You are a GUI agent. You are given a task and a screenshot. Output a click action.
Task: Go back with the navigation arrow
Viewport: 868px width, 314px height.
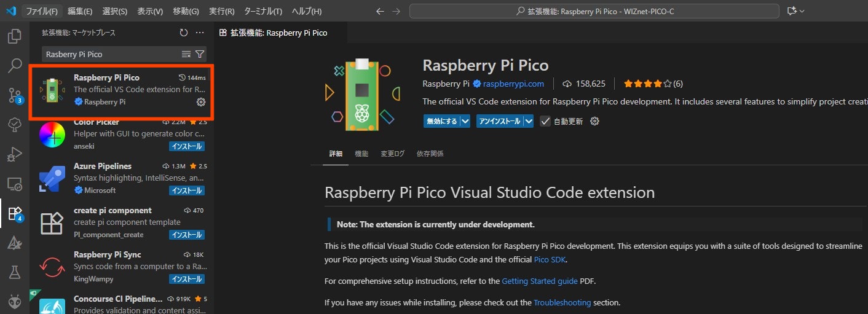(380, 11)
